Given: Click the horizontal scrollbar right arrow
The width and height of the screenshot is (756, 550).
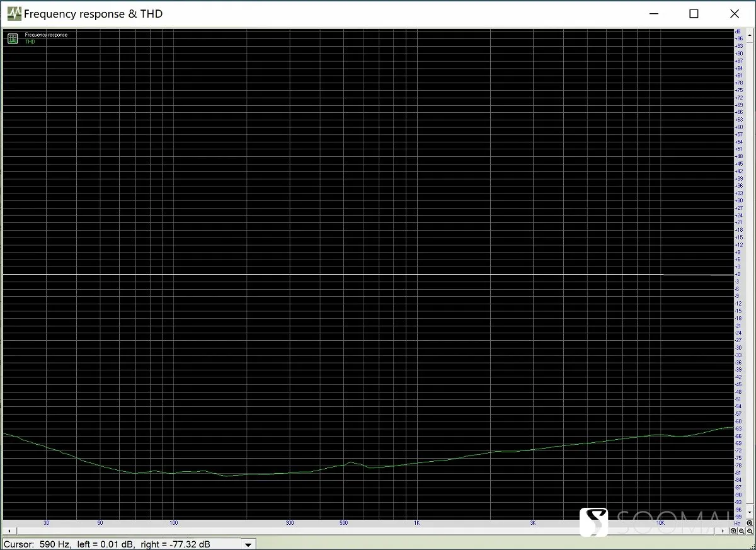Looking at the screenshot, I should coord(723,531).
